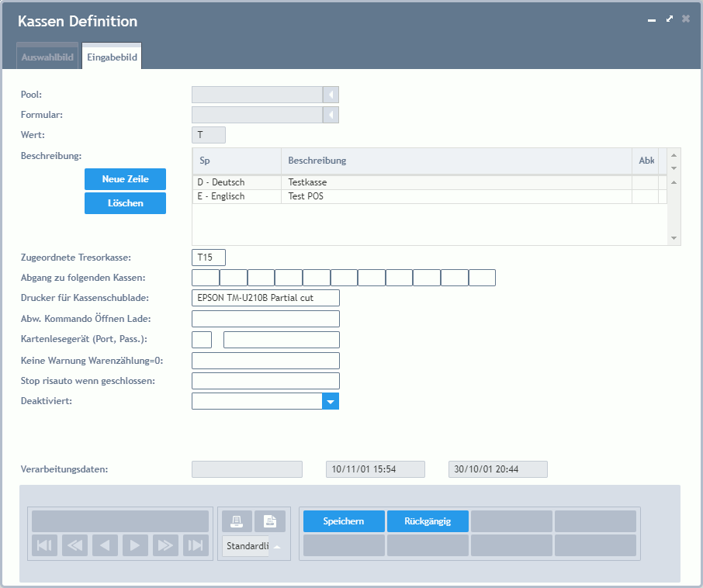
Task: Click the empty Verarbeitungsdaten first field
Action: pyautogui.click(x=247, y=469)
